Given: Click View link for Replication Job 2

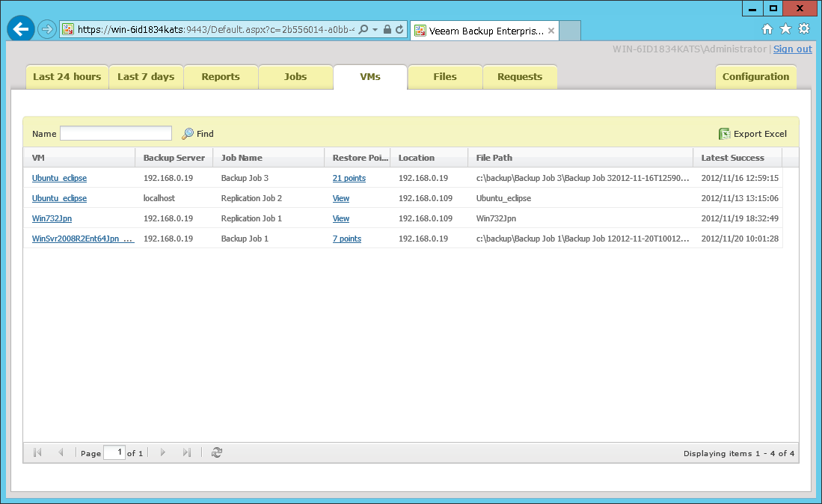Looking at the screenshot, I should point(341,198).
